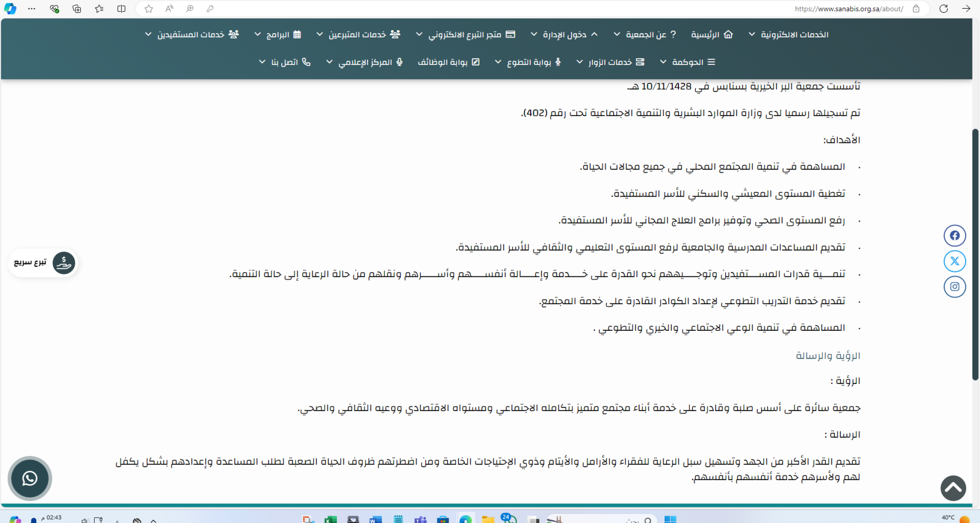Expand the خدمات الزوار dropdown menu

pyautogui.click(x=610, y=62)
